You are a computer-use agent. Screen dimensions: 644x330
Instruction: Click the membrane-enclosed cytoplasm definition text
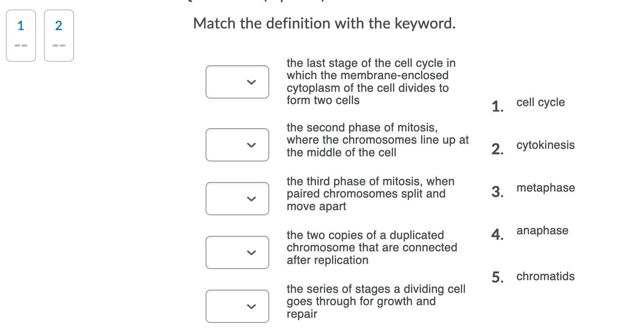coord(371,82)
